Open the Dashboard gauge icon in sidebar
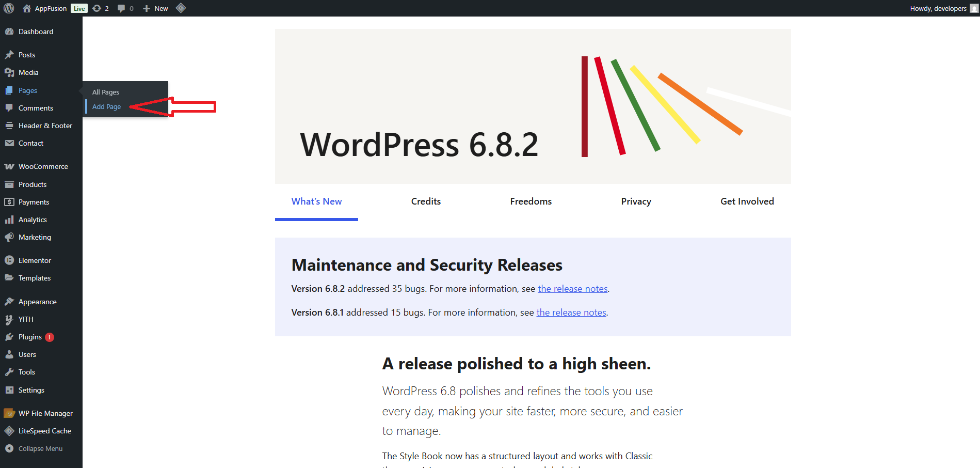The width and height of the screenshot is (980, 468). (x=9, y=32)
